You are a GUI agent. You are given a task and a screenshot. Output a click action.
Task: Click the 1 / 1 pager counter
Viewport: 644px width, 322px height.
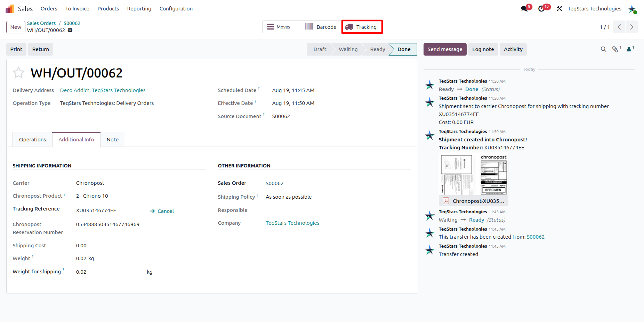click(605, 27)
